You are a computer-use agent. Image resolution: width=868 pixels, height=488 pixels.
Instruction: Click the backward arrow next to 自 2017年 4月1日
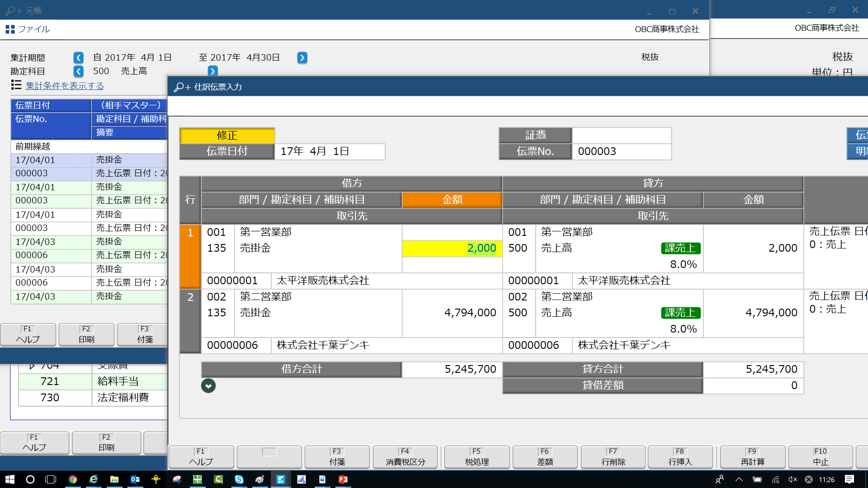coord(77,58)
